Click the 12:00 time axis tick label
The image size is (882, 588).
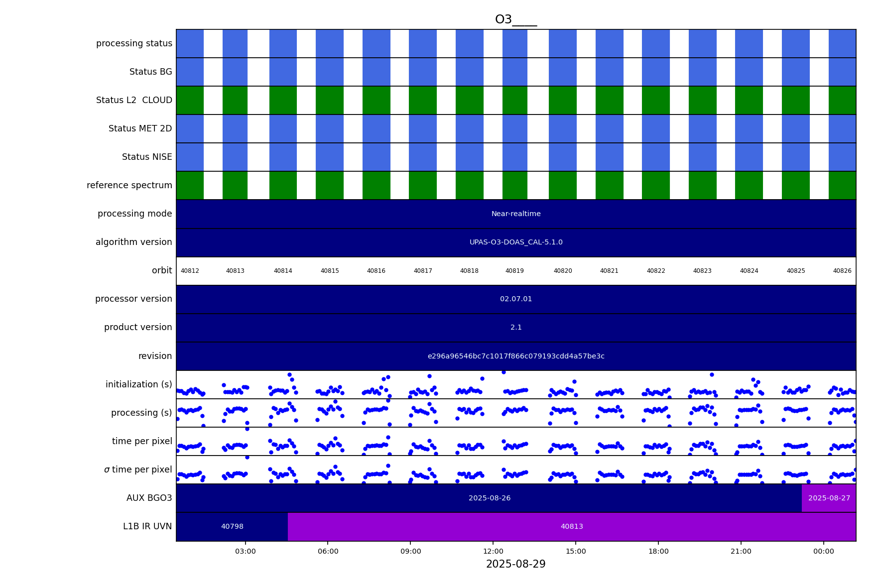coord(493,552)
